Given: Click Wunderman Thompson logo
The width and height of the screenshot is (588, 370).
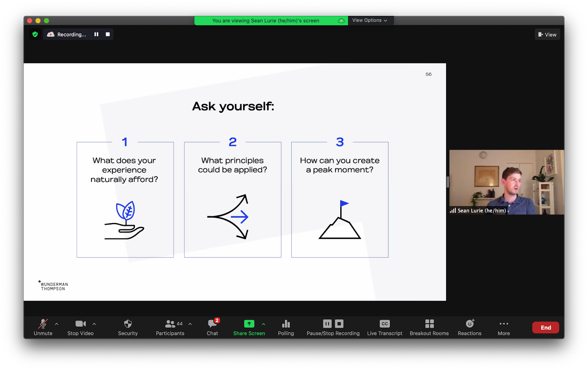Looking at the screenshot, I should click(x=53, y=286).
